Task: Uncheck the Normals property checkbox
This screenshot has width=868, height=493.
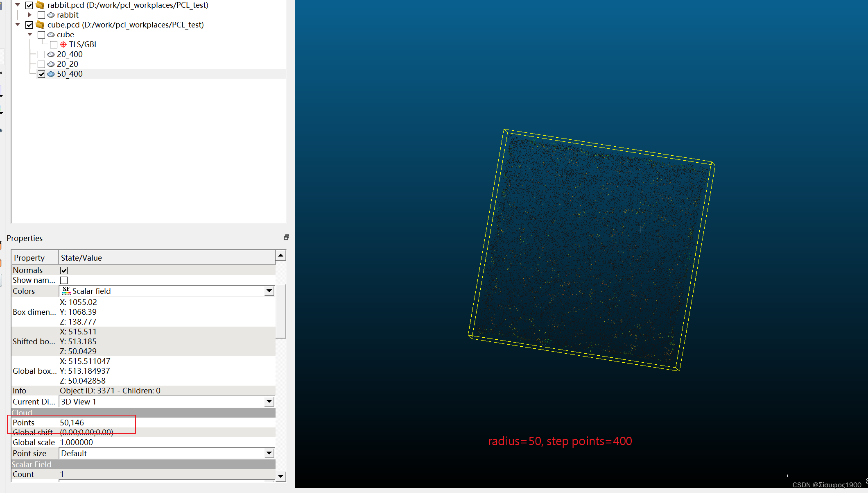Action: click(64, 270)
